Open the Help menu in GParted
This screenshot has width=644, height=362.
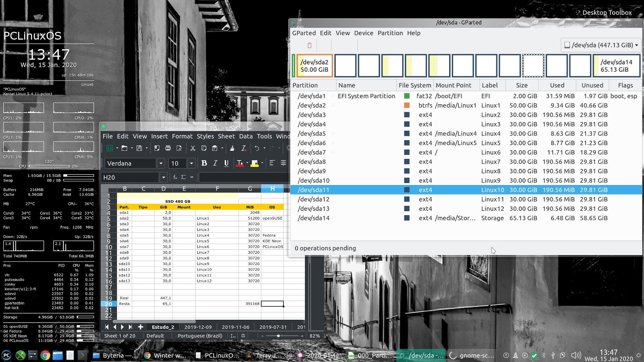413,33
